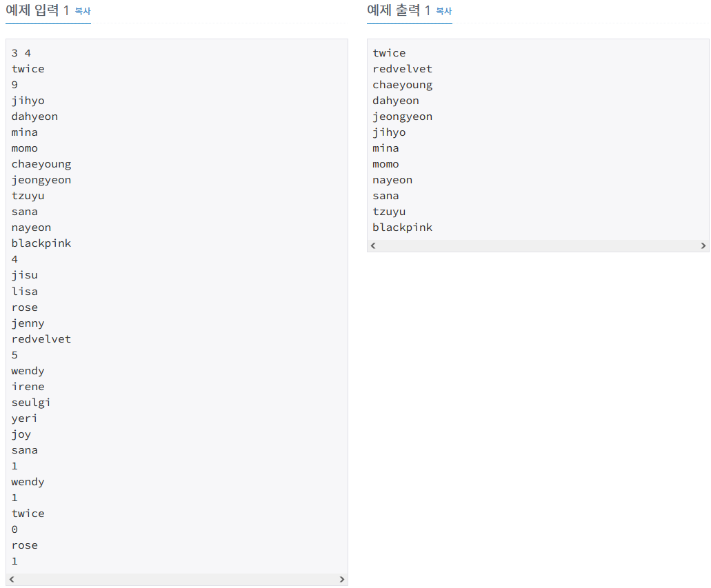Click 'tzuyu' in the example output
Screen dimensions: 711x588
coord(389,212)
